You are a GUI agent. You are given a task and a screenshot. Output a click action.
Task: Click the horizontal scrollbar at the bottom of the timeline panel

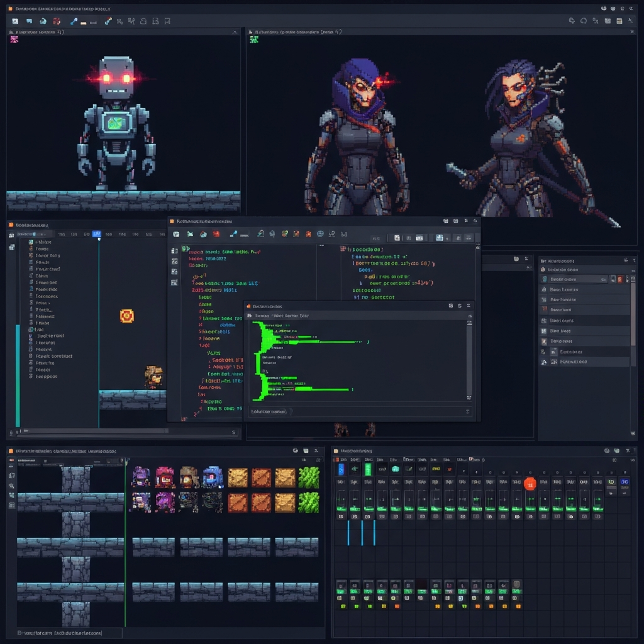click(x=96, y=431)
